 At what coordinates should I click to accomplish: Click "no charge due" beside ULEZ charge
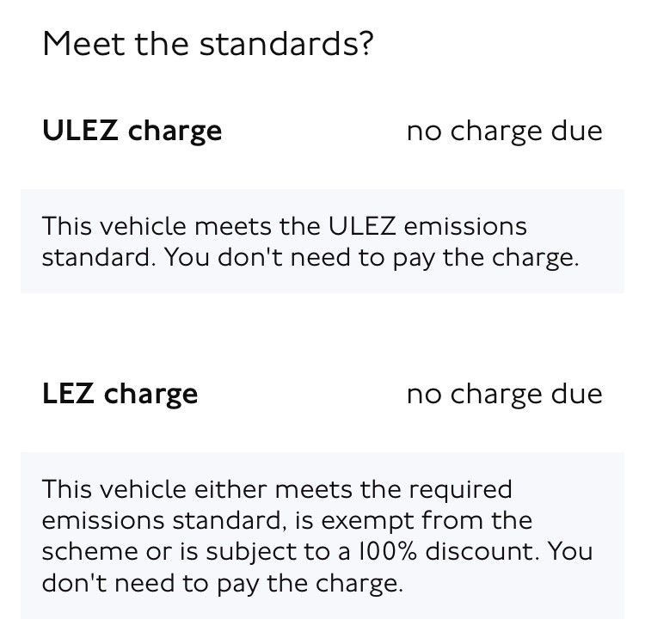[x=504, y=131]
